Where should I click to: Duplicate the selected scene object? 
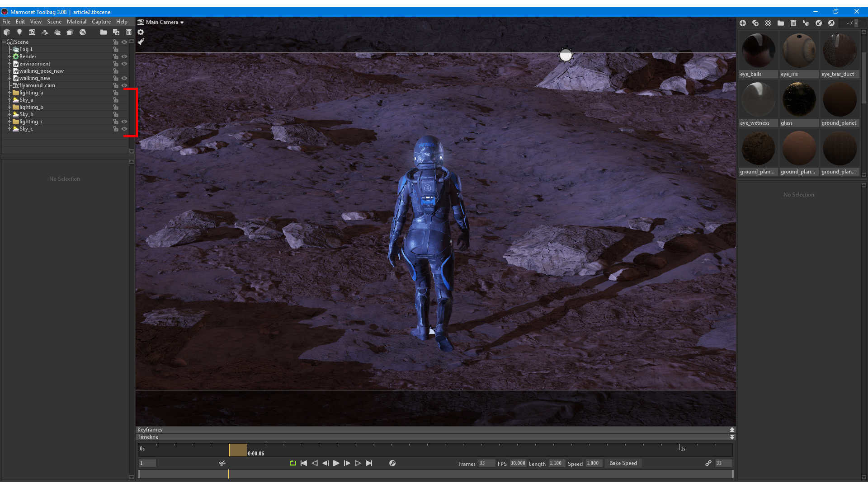coord(116,32)
